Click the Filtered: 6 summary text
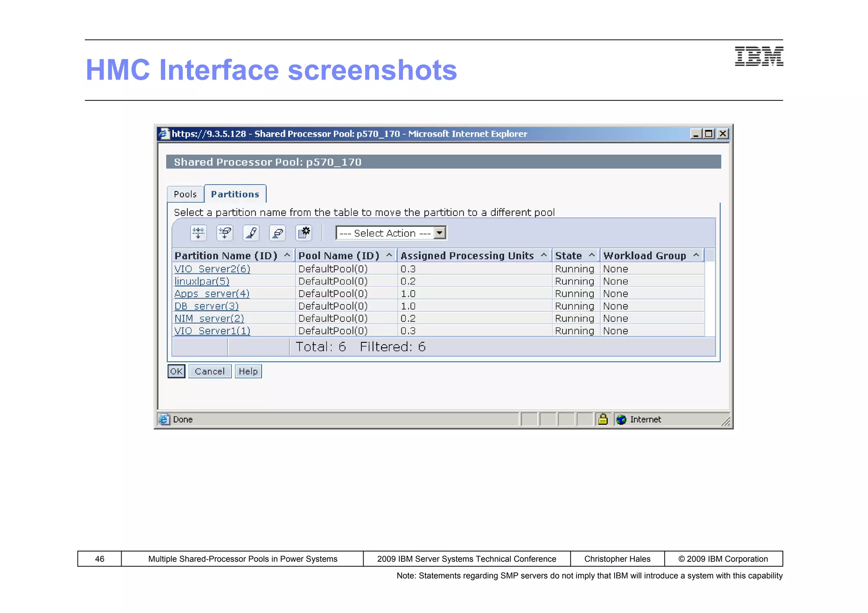Viewport: 868px width, 613px height. 393,347
